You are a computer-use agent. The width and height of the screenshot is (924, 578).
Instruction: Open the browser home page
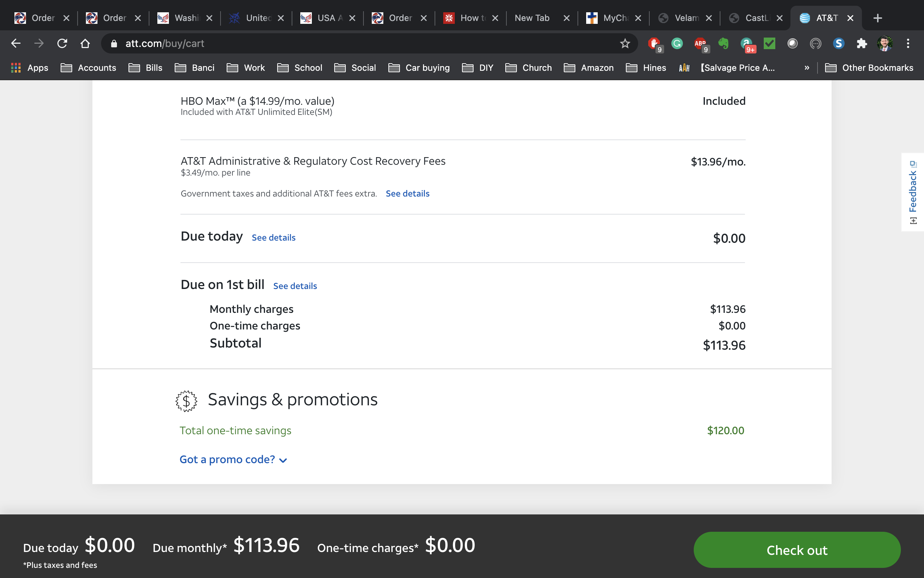(x=85, y=44)
